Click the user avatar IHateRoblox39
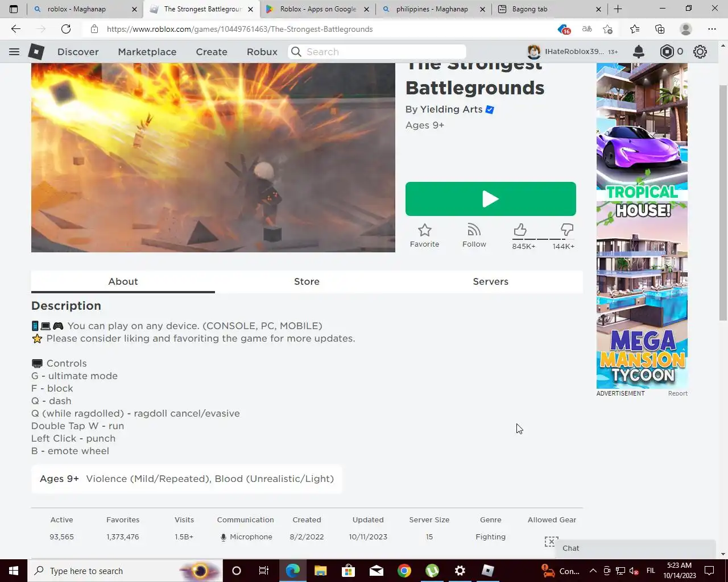This screenshot has height=582, width=728. click(533, 52)
